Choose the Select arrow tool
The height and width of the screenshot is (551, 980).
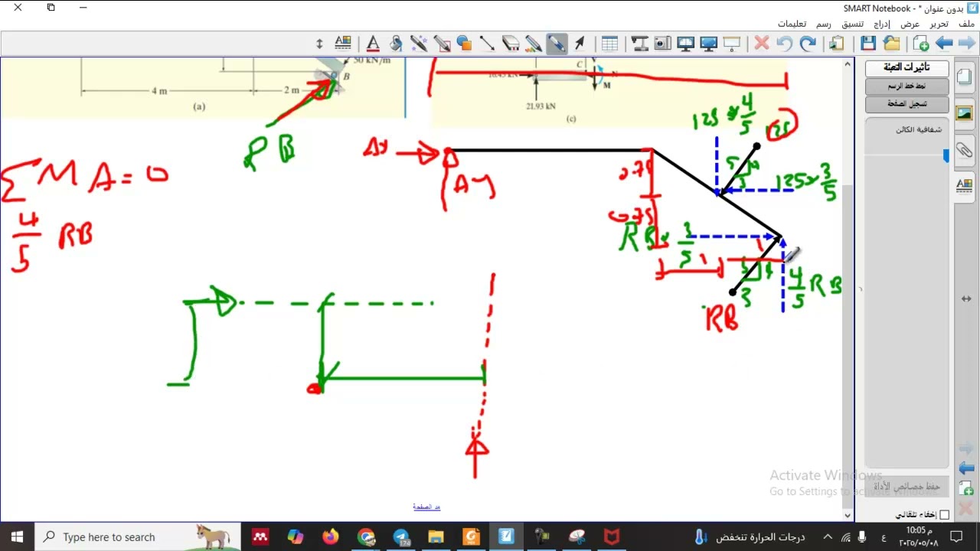[580, 44]
